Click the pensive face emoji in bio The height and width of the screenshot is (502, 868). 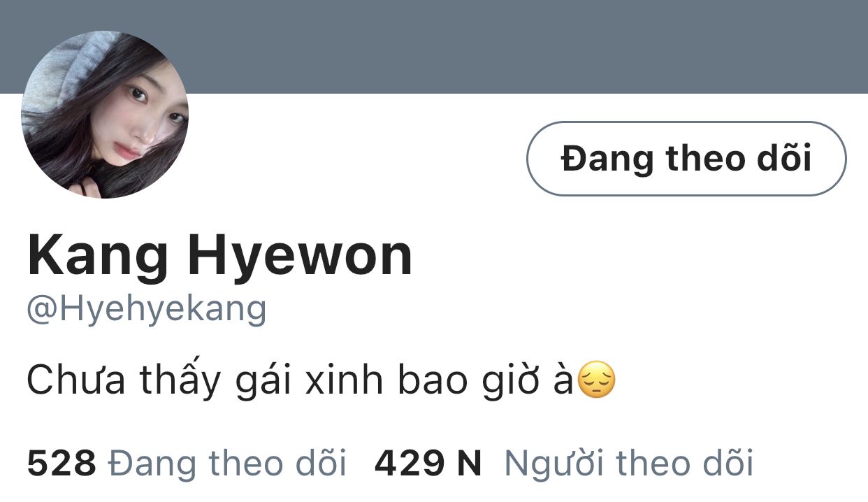click(598, 380)
